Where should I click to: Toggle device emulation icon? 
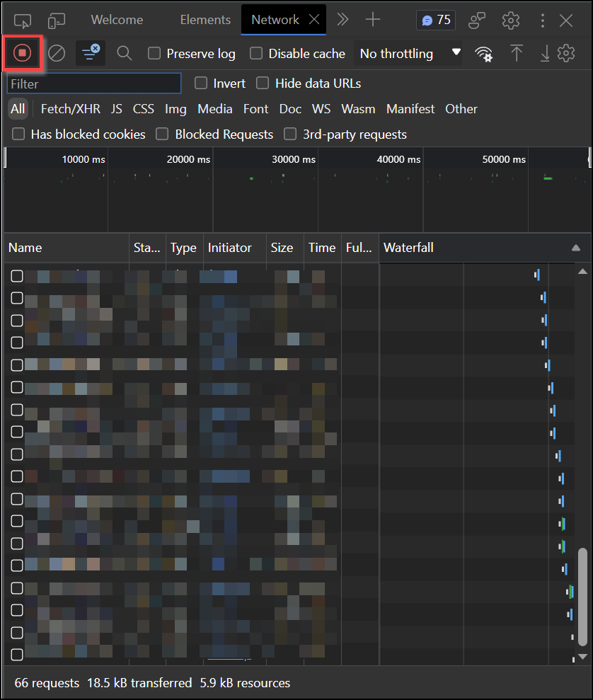[57, 20]
